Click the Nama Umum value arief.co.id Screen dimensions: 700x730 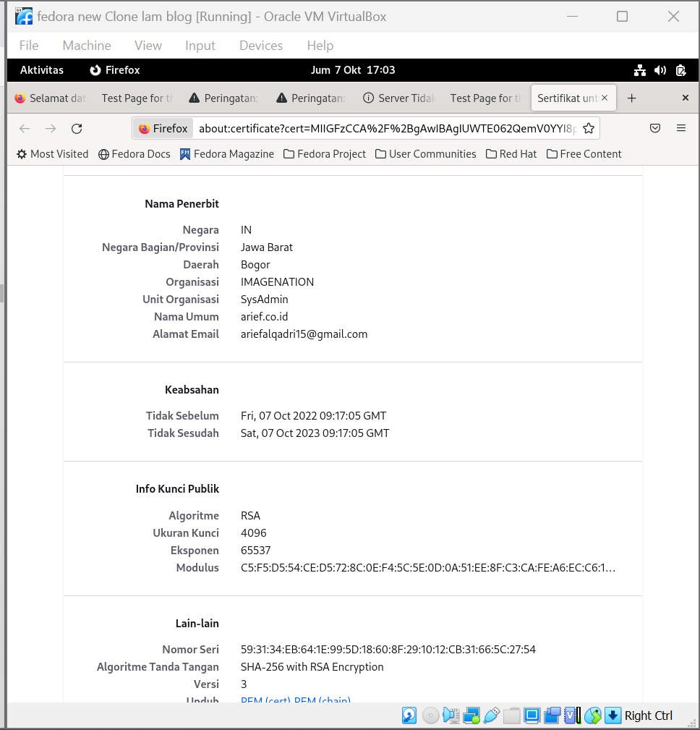pos(264,317)
